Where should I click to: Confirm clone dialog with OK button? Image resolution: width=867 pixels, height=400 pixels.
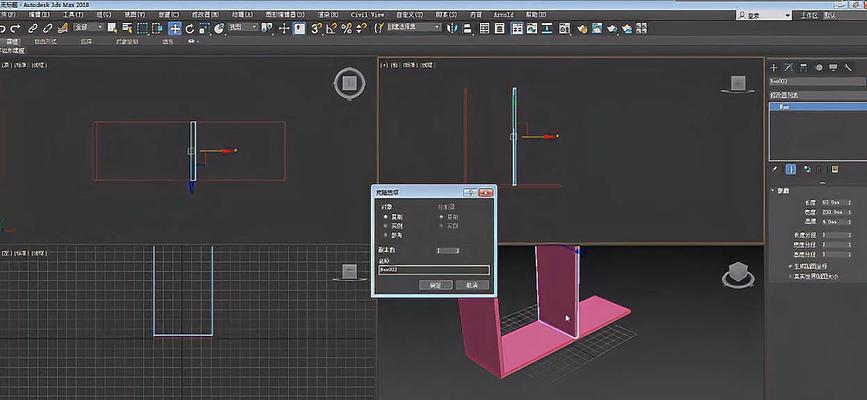click(436, 285)
